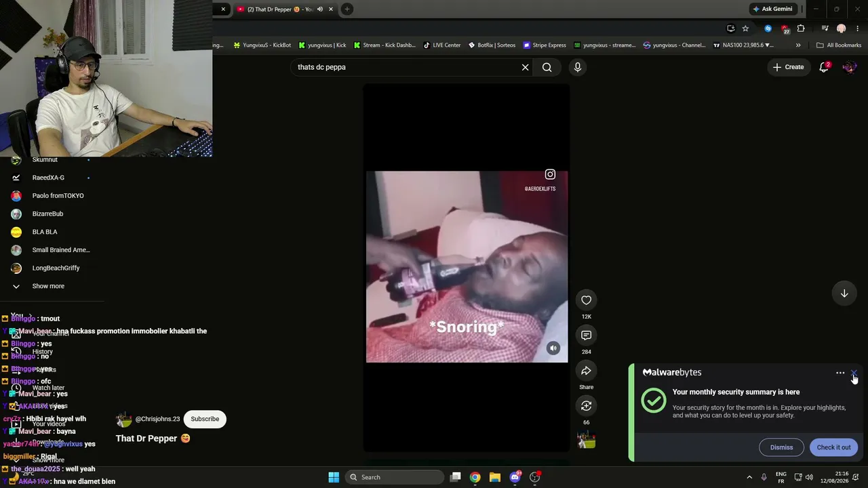Open Task View on the taskbar

(x=456, y=477)
